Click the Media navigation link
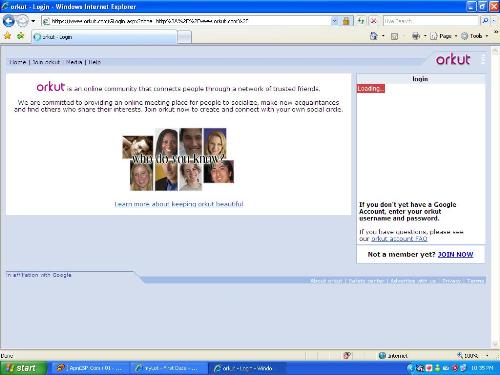 [74, 62]
